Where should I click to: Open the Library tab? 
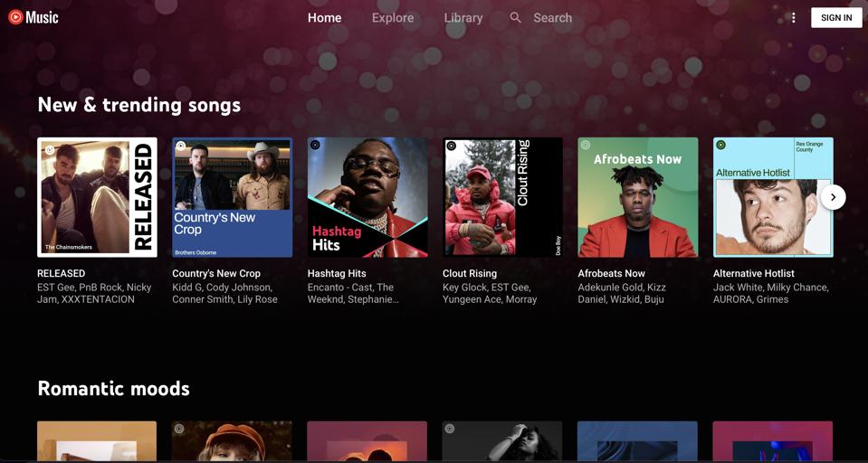click(x=463, y=17)
